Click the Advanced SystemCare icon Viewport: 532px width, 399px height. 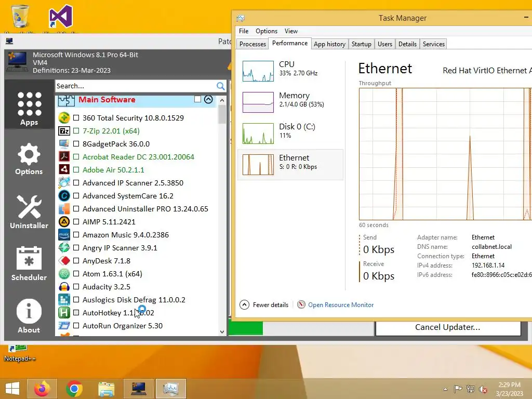[64, 196]
